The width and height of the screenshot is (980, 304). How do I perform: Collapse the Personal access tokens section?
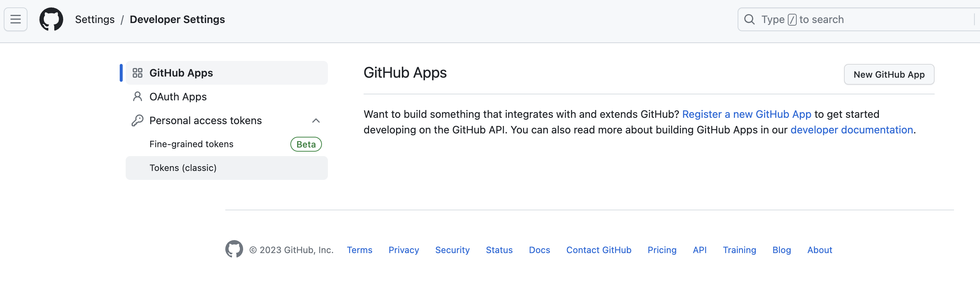point(316,121)
